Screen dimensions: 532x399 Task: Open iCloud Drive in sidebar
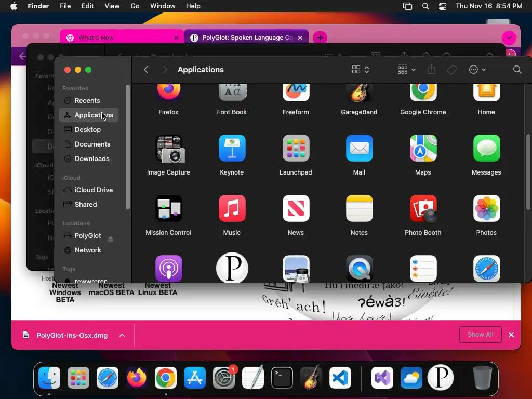click(x=89, y=190)
